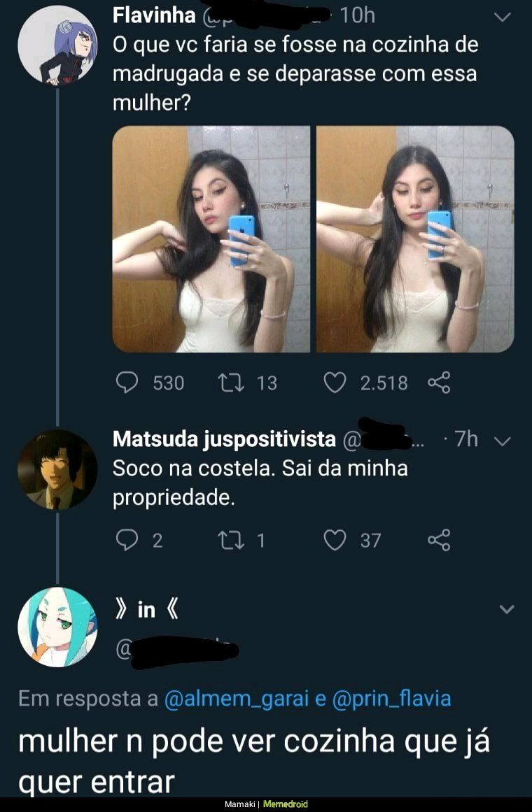Retweet Flavinha's tweet with 13 retweets

pyautogui.click(x=231, y=383)
